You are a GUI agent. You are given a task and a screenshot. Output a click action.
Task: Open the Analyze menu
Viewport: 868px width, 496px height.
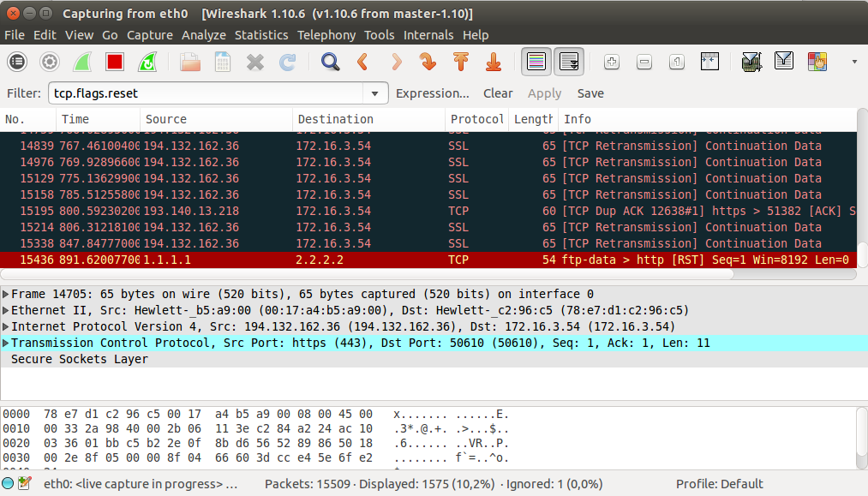(203, 35)
